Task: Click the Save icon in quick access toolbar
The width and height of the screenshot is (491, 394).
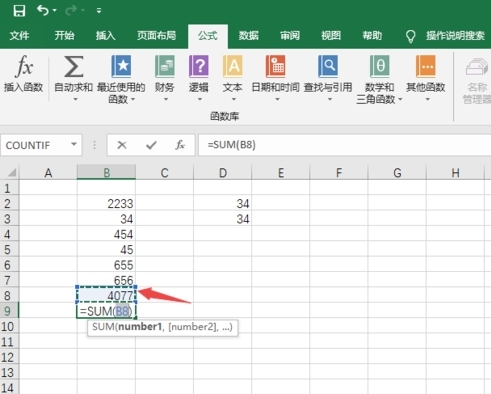Action: (19, 11)
